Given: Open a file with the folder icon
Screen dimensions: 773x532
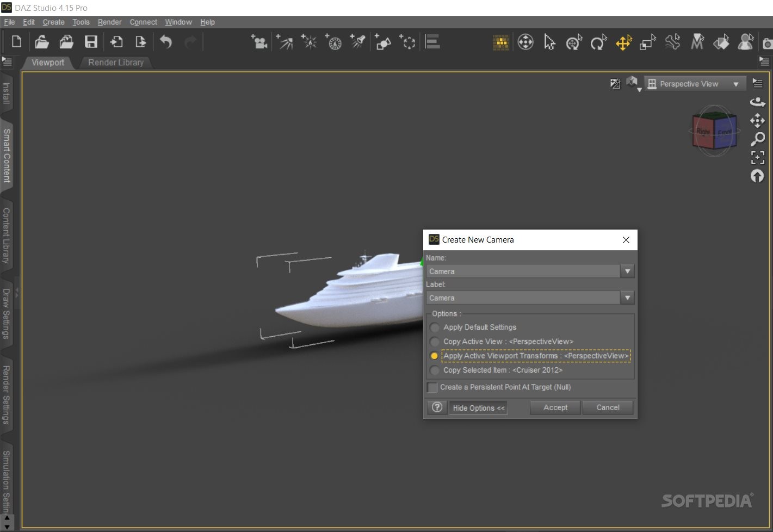Looking at the screenshot, I should 42,42.
